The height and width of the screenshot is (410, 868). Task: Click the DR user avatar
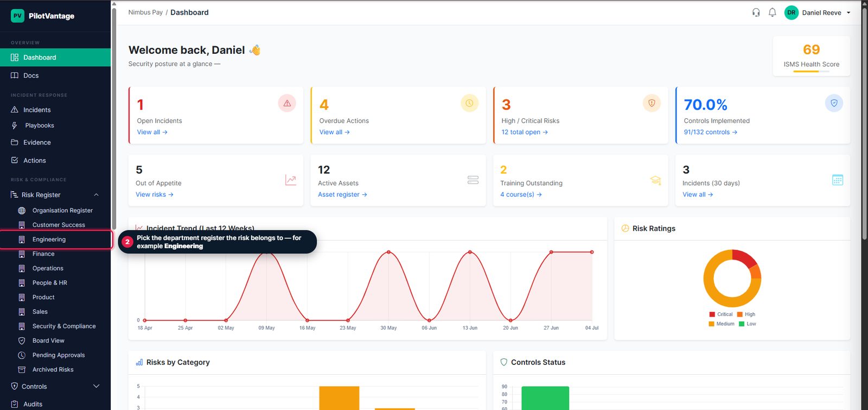pyautogui.click(x=792, y=12)
